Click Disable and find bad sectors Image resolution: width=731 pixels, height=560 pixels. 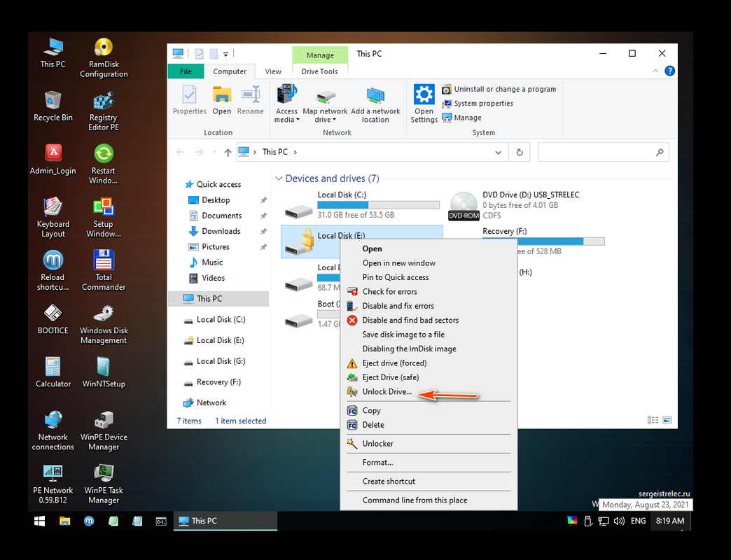click(429, 320)
